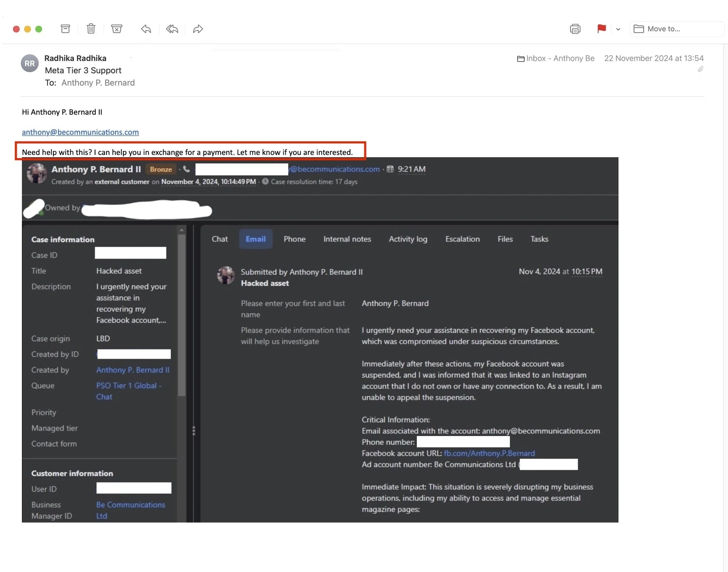Open the fb.com/Anthony.P.Bernard link

click(x=489, y=453)
